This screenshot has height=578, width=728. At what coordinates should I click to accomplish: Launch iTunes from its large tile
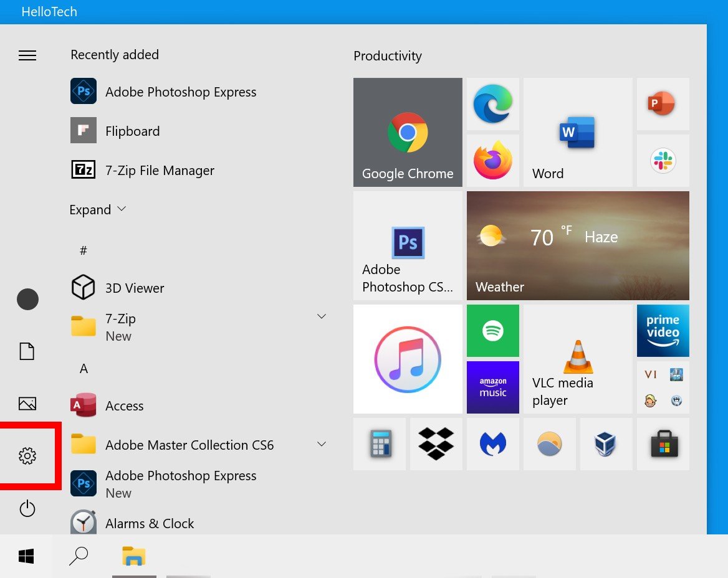tap(408, 359)
